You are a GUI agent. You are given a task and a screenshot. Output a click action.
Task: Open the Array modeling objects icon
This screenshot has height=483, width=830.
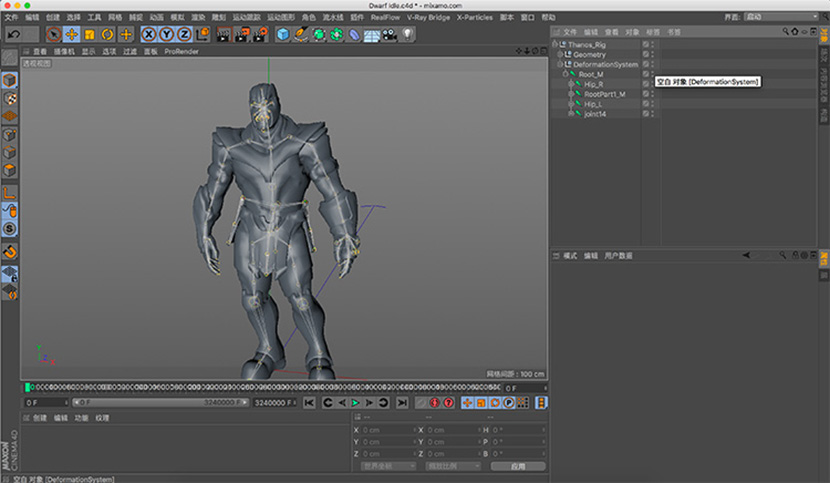coord(337,35)
